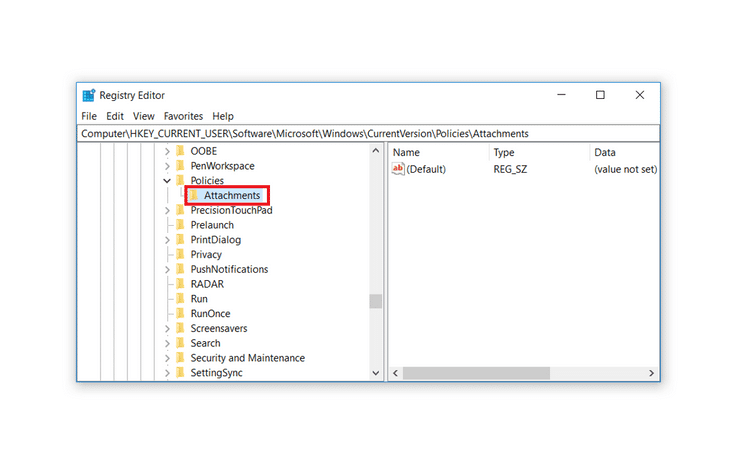Click the OOBE folder icon

[x=180, y=151]
